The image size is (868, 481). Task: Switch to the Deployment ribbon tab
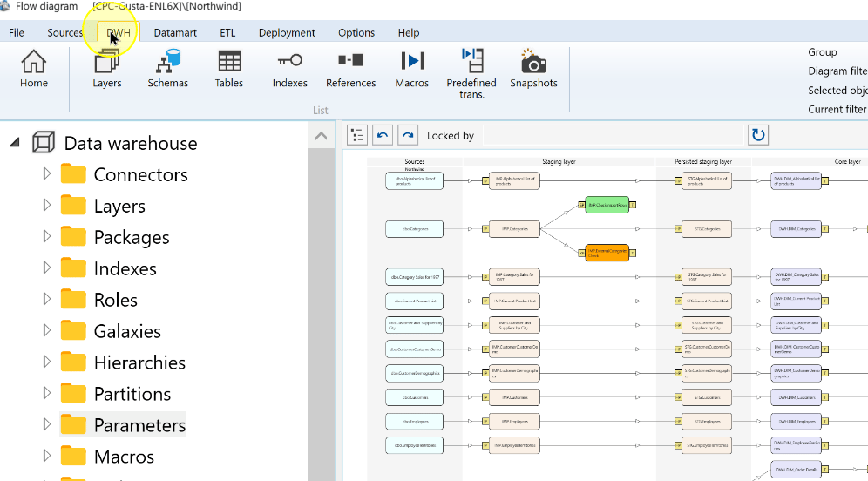(287, 32)
